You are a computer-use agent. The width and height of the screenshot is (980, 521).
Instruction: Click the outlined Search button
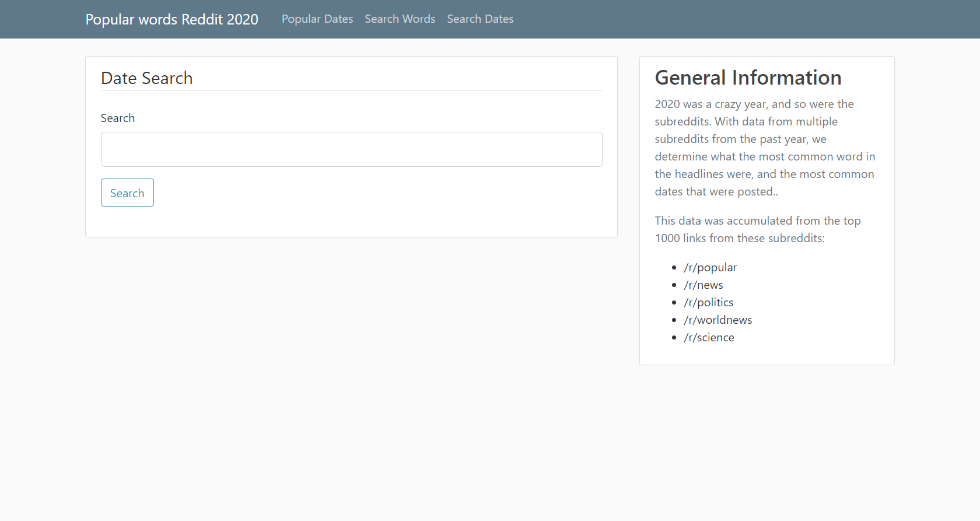click(x=127, y=193)
